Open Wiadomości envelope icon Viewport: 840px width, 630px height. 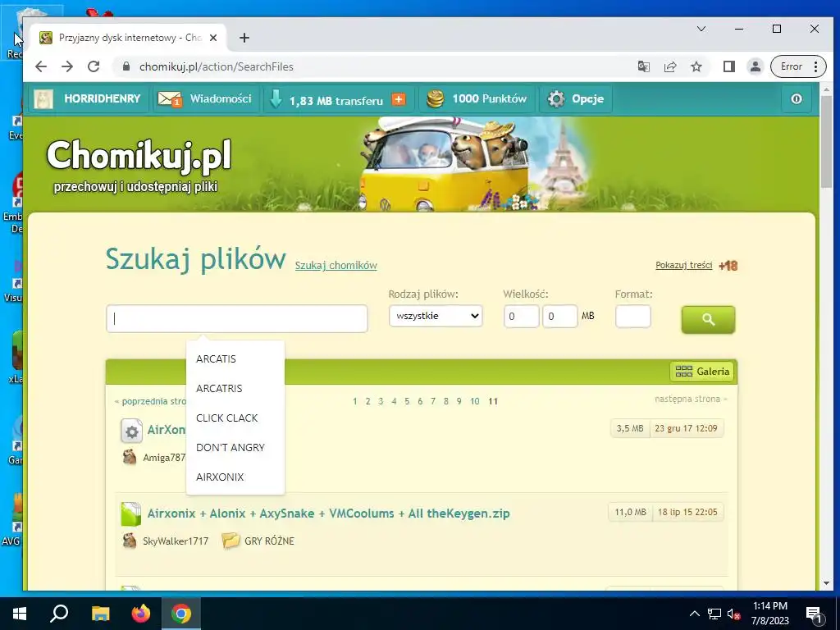point(170,99)
